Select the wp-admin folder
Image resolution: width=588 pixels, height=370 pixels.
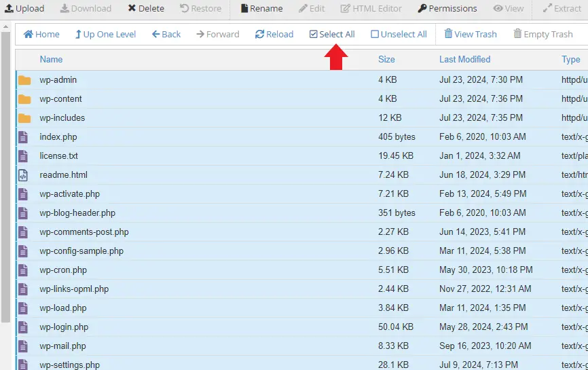[x=58, y=80]
